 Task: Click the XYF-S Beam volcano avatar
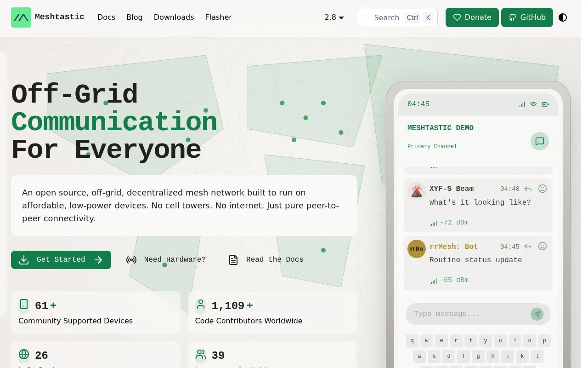(x=417, y=191)
